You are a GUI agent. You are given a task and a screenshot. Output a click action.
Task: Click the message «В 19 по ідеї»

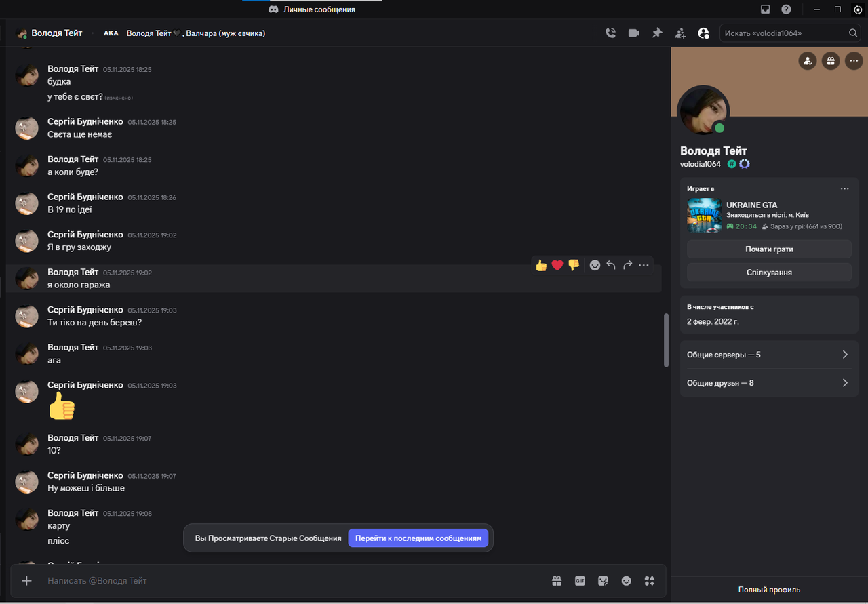click(x=70, y=209)
